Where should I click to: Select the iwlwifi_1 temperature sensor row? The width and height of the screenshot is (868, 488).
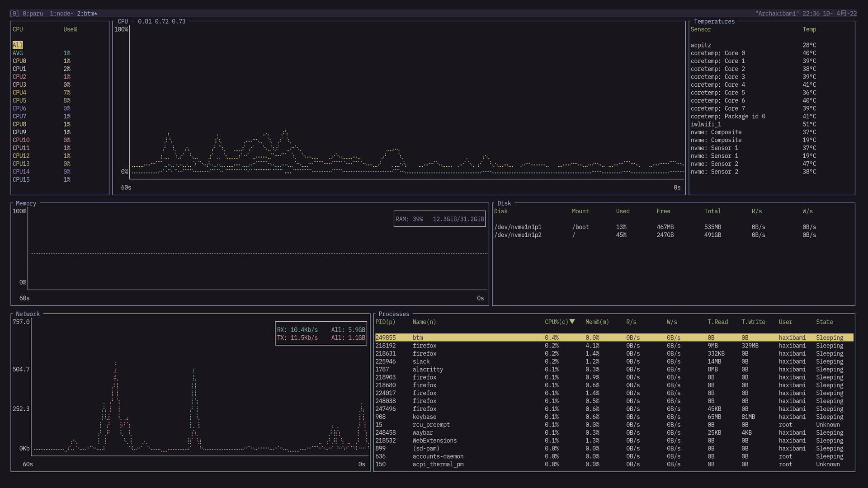tap(706, 124)
